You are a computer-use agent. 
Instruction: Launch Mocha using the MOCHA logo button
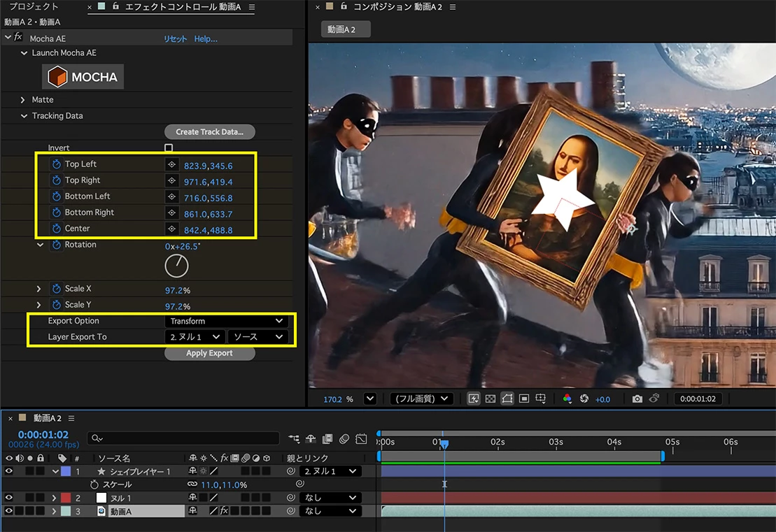tap(83, 77)
